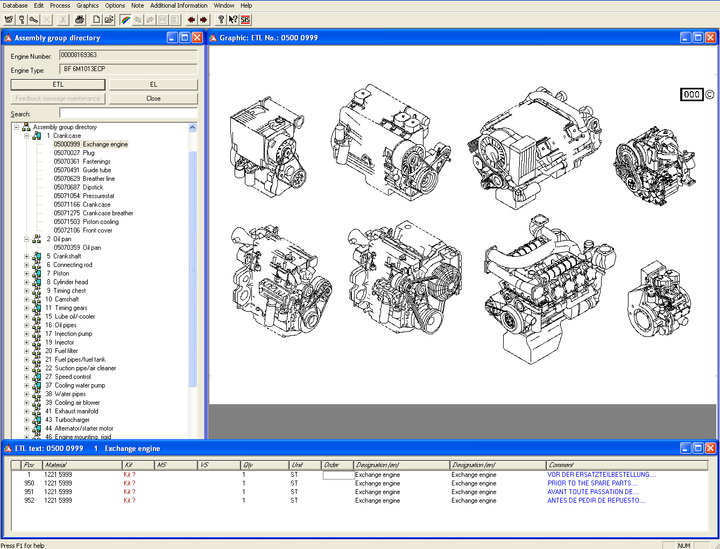Click the greyed-out undo arrow icon

coord(138,19)
